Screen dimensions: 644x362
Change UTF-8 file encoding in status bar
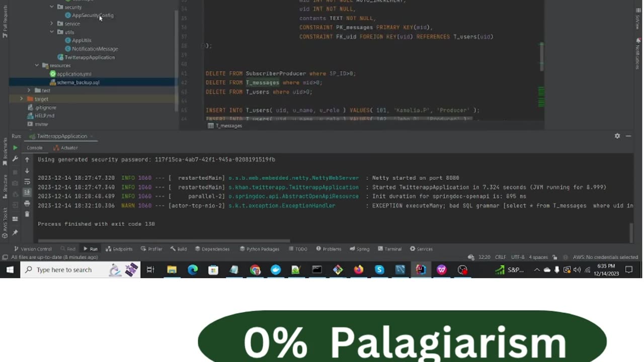[x=518, y=257]
